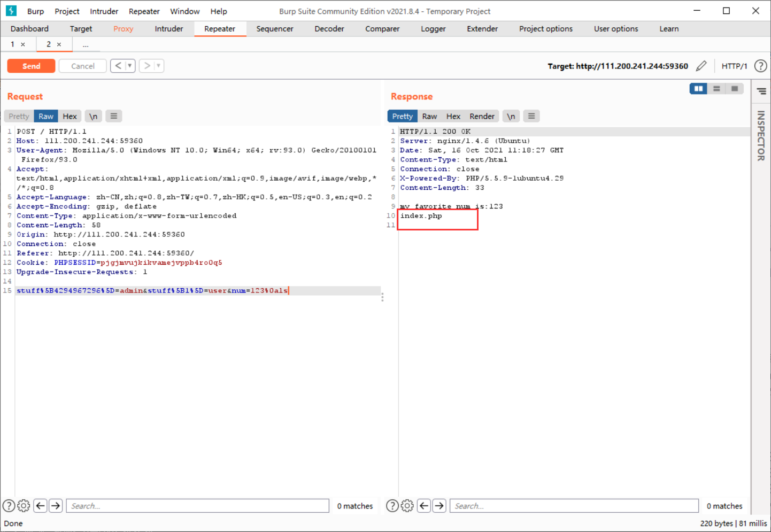Select response Pretty view
Viewport: 771px width, 532px height.
point(403,116)
